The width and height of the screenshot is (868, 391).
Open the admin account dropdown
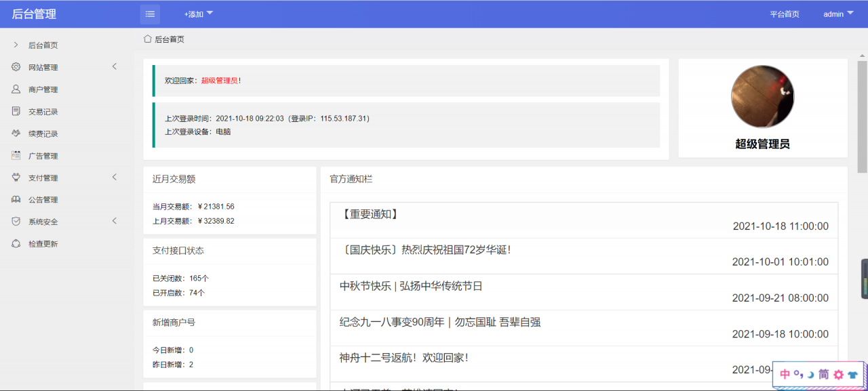837,13
